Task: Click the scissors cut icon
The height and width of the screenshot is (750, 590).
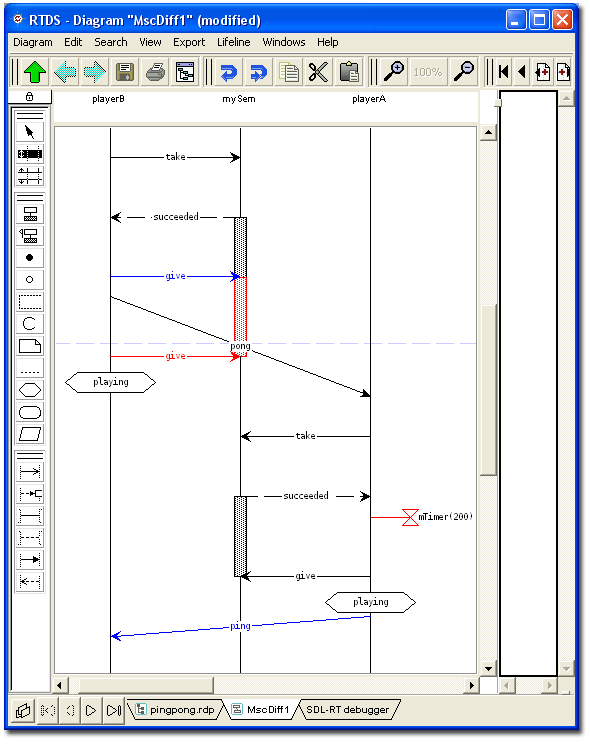Action: pyautogui.click(x=319, y=73)
